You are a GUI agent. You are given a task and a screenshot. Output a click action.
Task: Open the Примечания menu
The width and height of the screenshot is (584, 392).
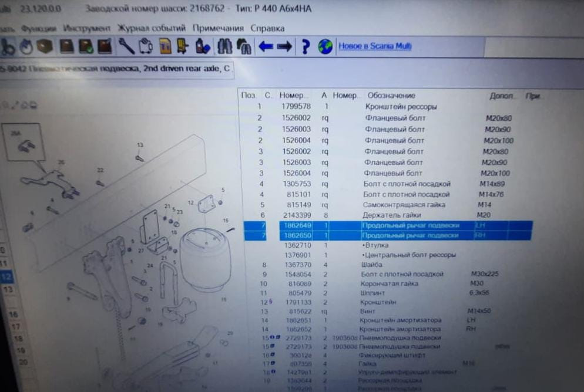pyautogui.click(x=217, y=28)
